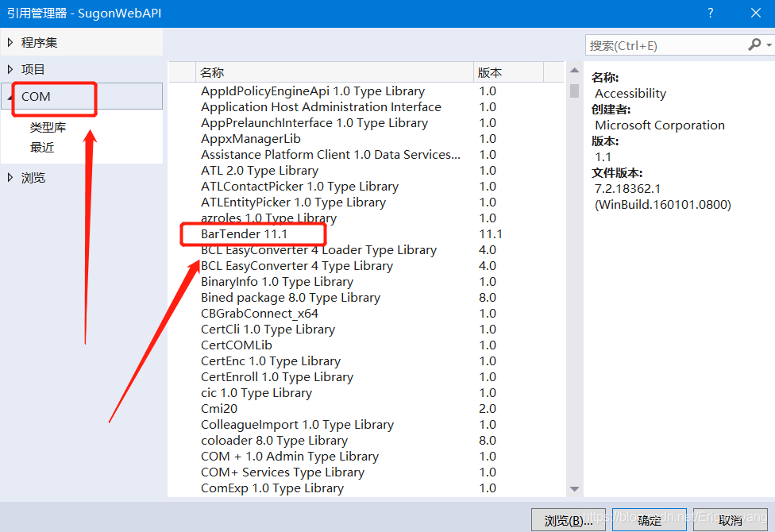
Task: Select the 最近 sub-item
Action: click(42, 148)
